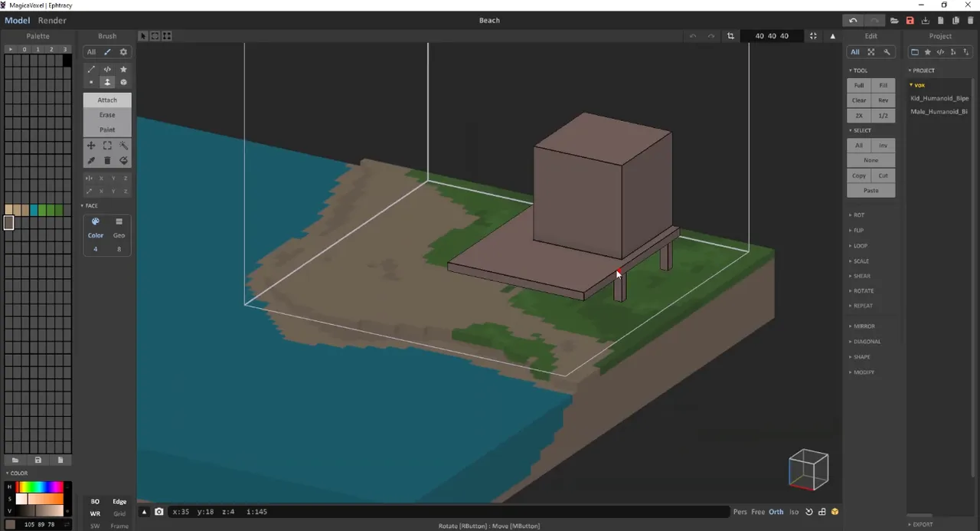Screen dimensions: 980x531
Task: Expand the SCALE section
Action: pos(860,261)
